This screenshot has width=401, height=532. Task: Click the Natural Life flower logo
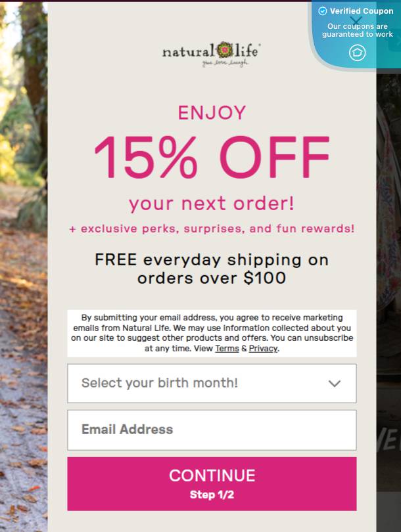click(224, 49)
